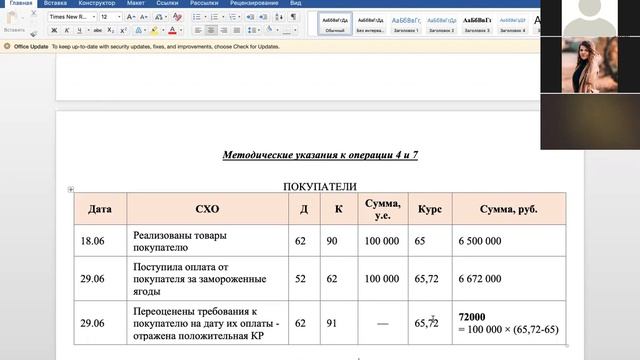Justify the text alignment

237,30
